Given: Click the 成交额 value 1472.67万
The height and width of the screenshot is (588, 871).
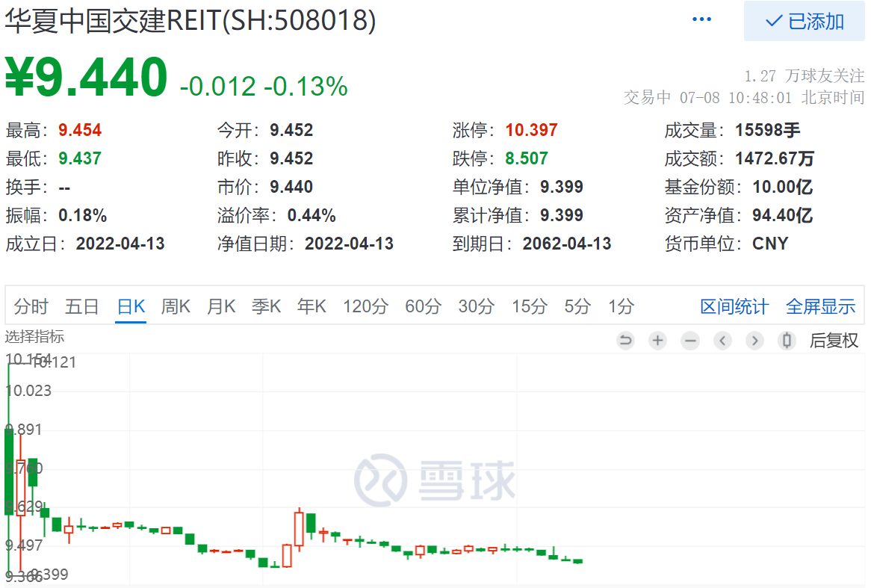Looking at the screenshot, I should [x=775, y=158].
